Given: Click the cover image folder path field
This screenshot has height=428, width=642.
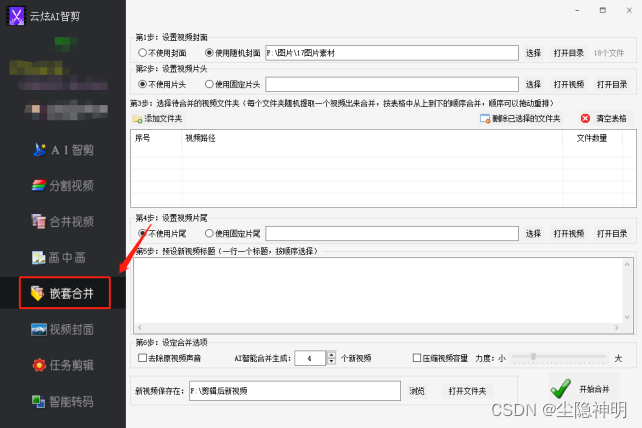Looking at the screenshot, I should tap(392, 53).
